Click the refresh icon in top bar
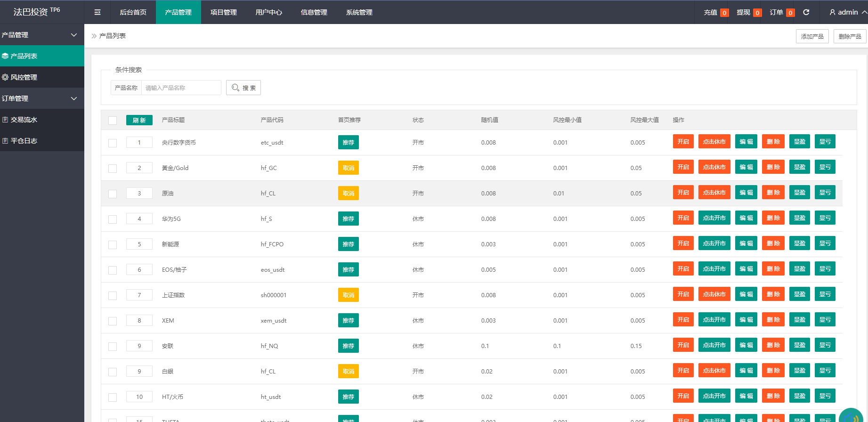This screenshot has width=868, height=422. [806, 12]
